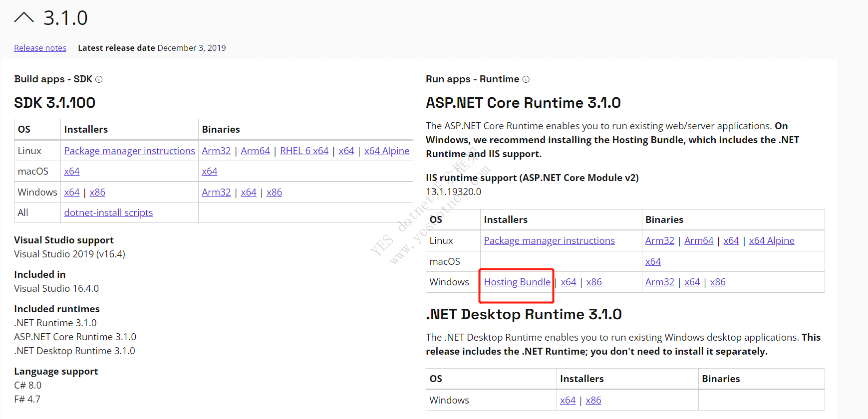
Task: Download SDK macOS x64 installer
Action: pos(72,171)
